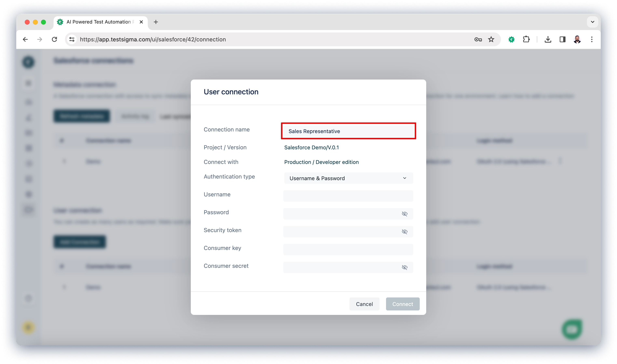Open the chat widget icon
This screenshot has height=364, width=617.
point(572,329)
